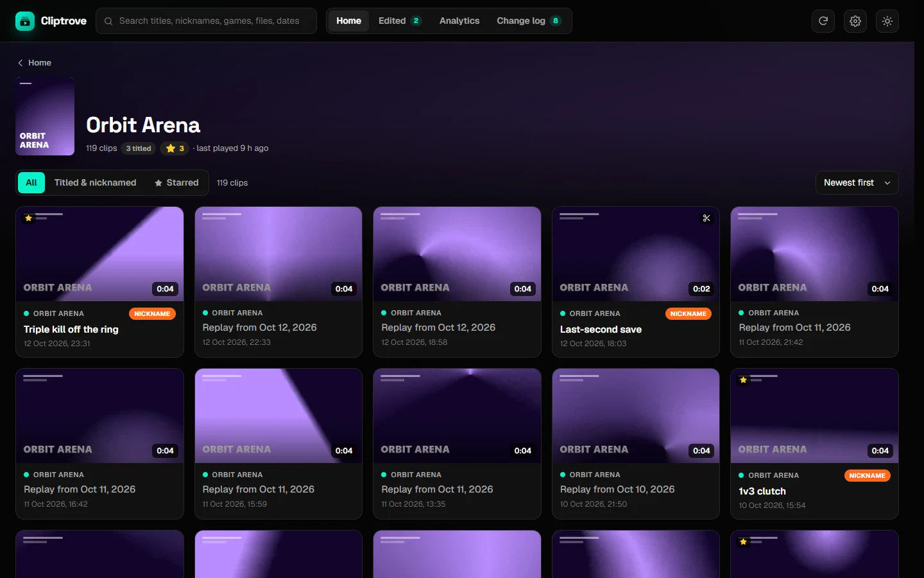Open thumbnail of clip from 11 Oct 16:42
The width and height of the screenshot is (924, 578).
99,416
